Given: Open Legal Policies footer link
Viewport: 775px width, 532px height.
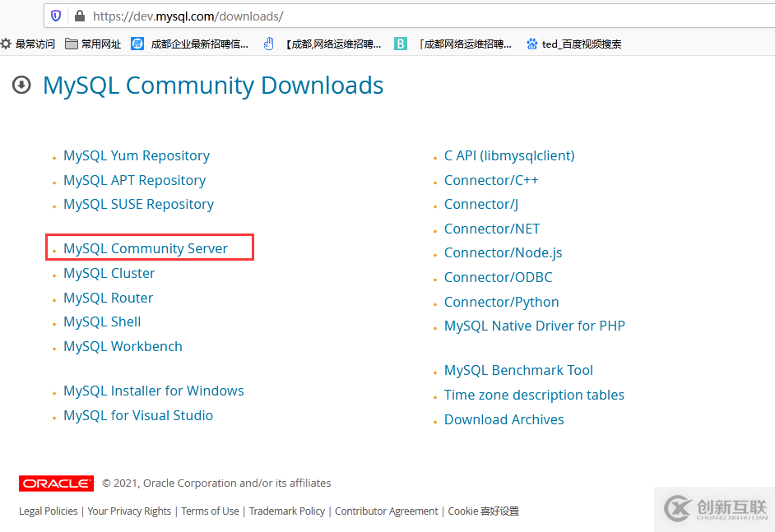Looking at the screenshot, I should (48, 511).
